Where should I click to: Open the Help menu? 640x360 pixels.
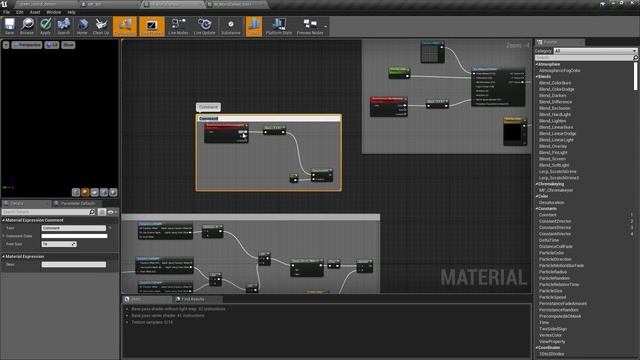click(71, 12)
